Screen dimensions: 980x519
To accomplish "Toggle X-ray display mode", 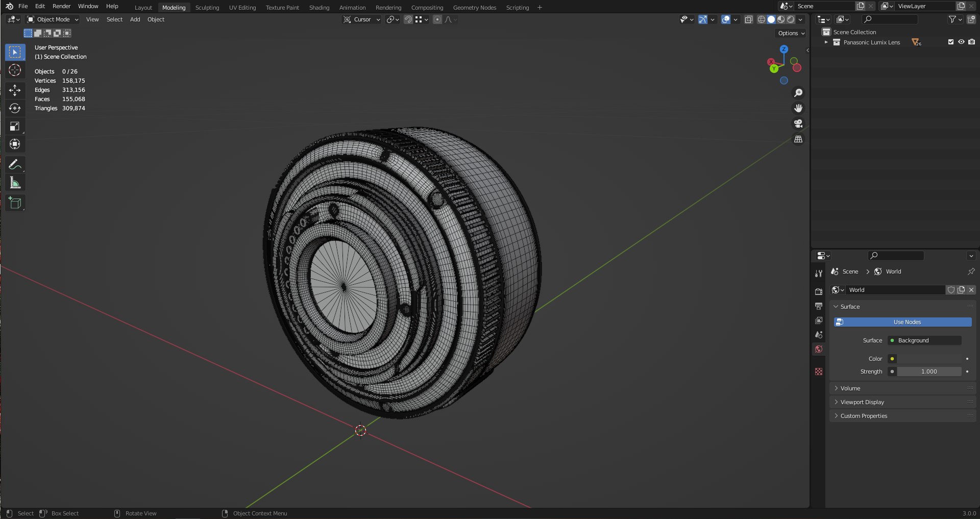I will tap(748, 19).
